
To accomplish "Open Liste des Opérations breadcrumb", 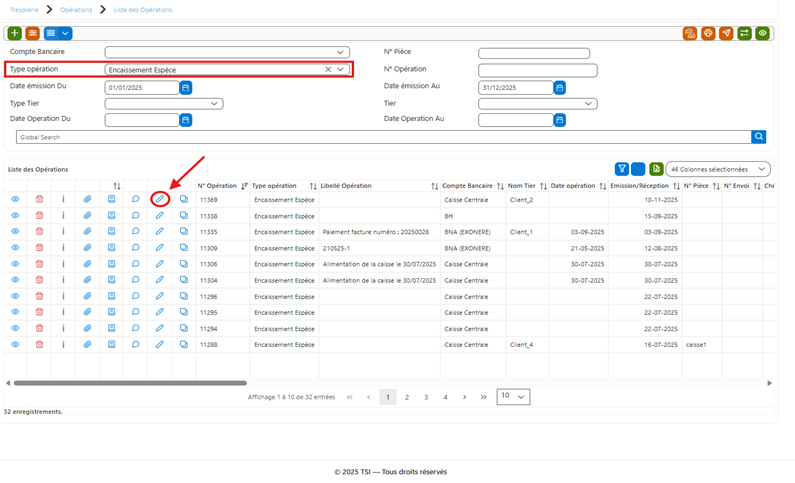I will coord(142,10).
